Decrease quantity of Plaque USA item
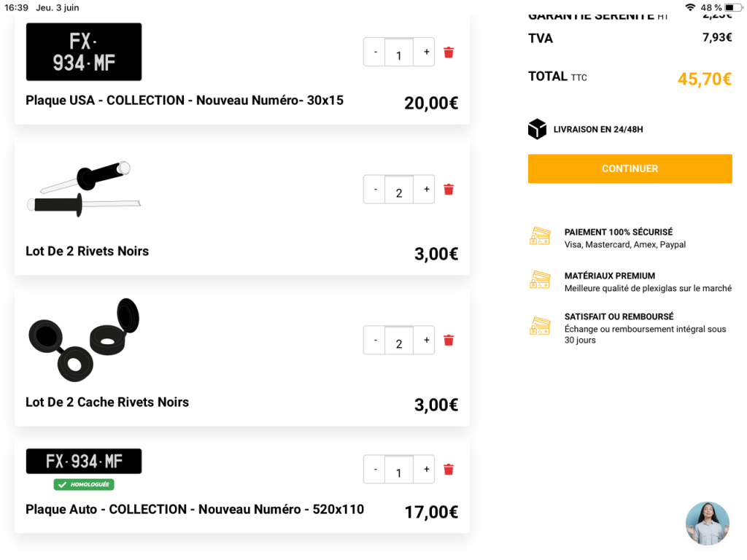The image size is (747, 560). [375, 52]
